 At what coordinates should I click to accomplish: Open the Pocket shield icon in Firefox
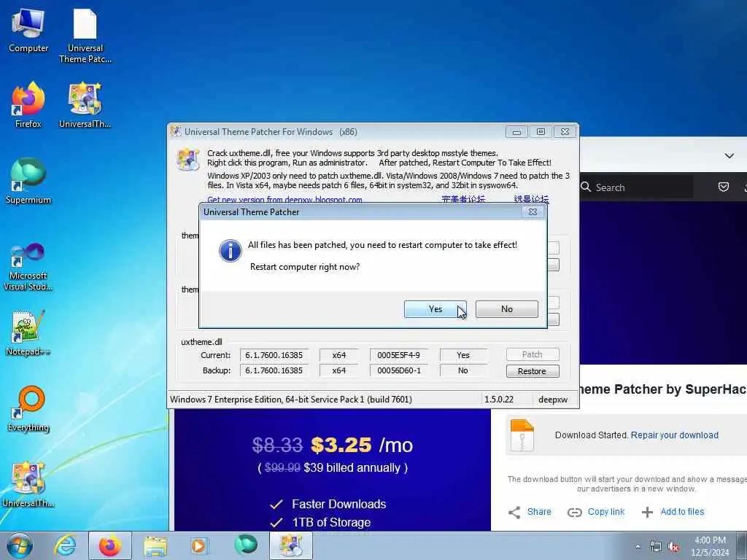pos(723,187)
